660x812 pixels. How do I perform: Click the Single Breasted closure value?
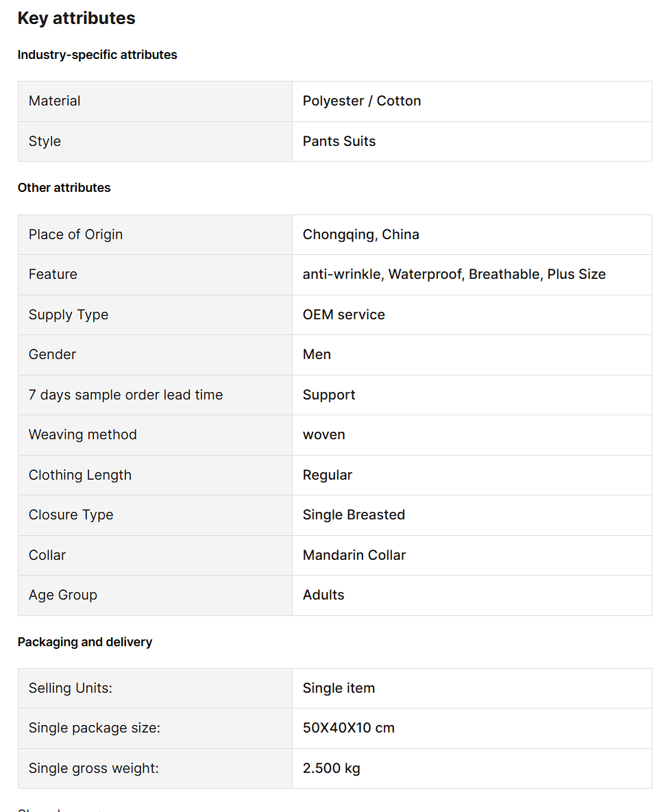354,515
